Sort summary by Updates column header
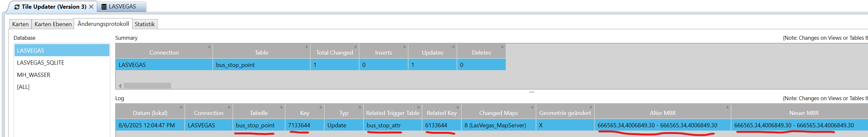 (432, 52)
